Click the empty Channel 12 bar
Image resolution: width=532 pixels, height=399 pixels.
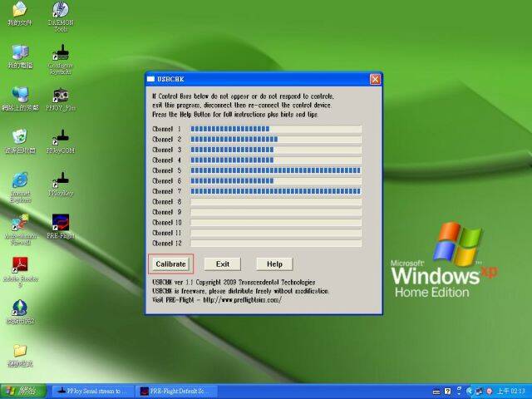pos(276,244)
